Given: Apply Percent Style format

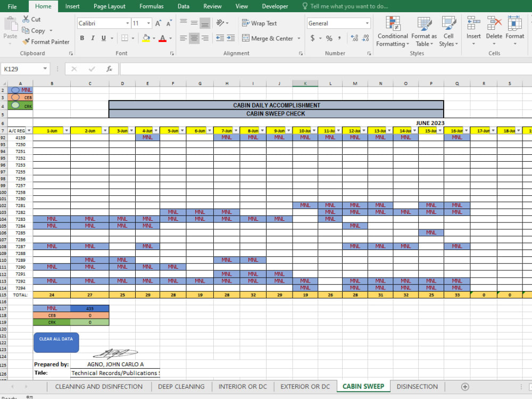Looking at the screenshot, I should 329,38.
